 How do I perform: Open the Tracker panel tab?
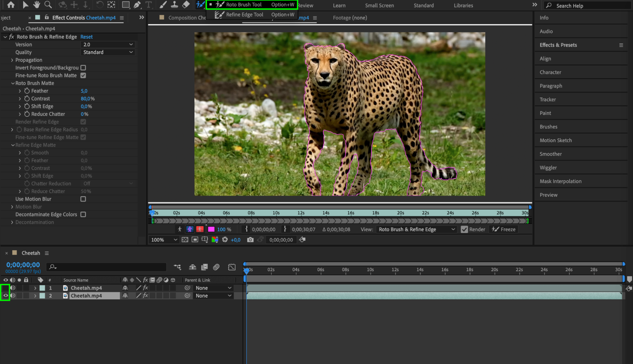548,99
